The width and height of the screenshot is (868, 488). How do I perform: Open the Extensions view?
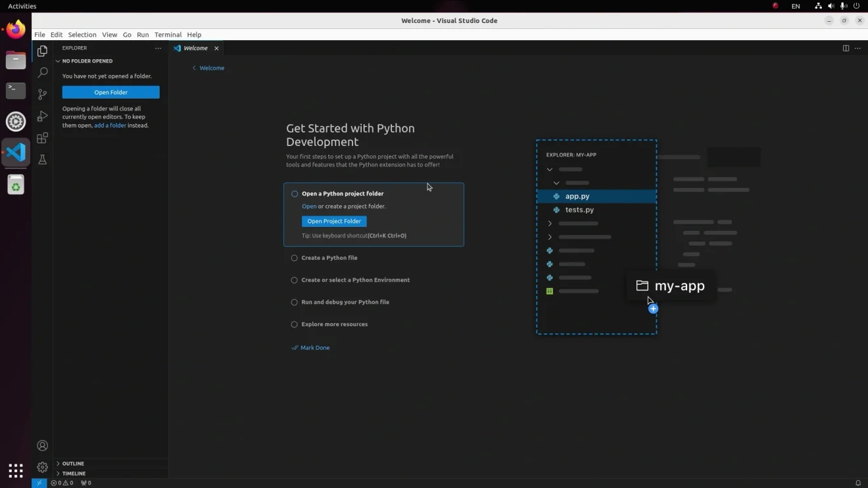(x=42, y=137)
